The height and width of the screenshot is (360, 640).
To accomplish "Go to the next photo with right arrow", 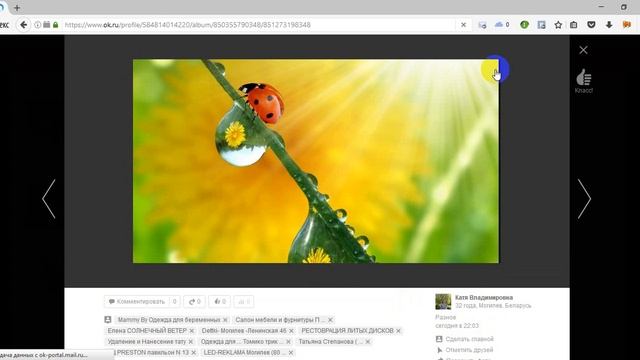I will pos(584,199).
